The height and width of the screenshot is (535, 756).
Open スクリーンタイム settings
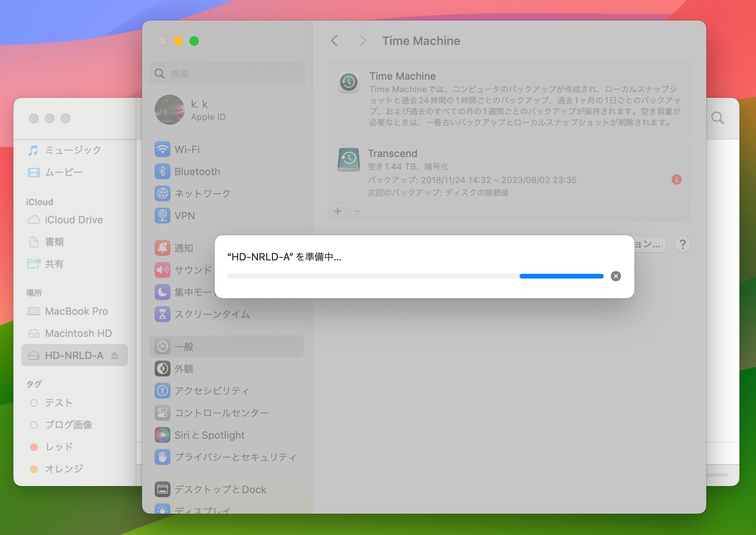click(x=227, y=314)
